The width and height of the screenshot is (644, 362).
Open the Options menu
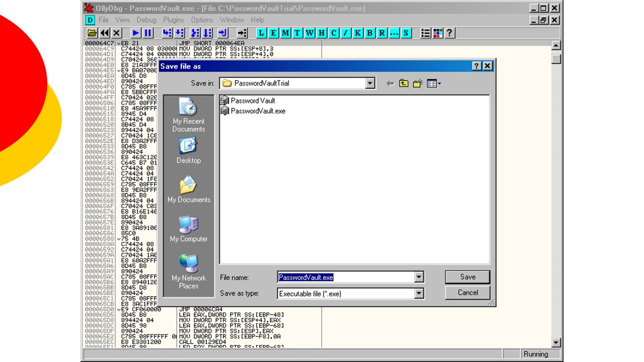tap(202, 20)
